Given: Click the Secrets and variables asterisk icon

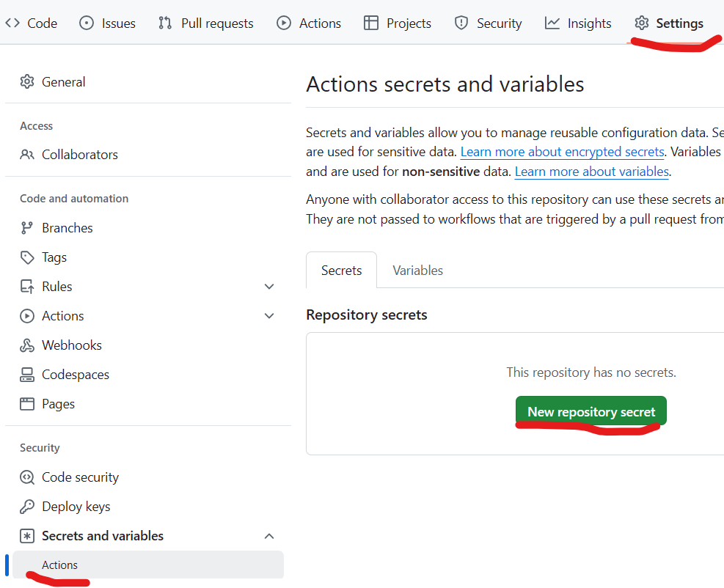Looking at the screenshot, I should (27, 536).
